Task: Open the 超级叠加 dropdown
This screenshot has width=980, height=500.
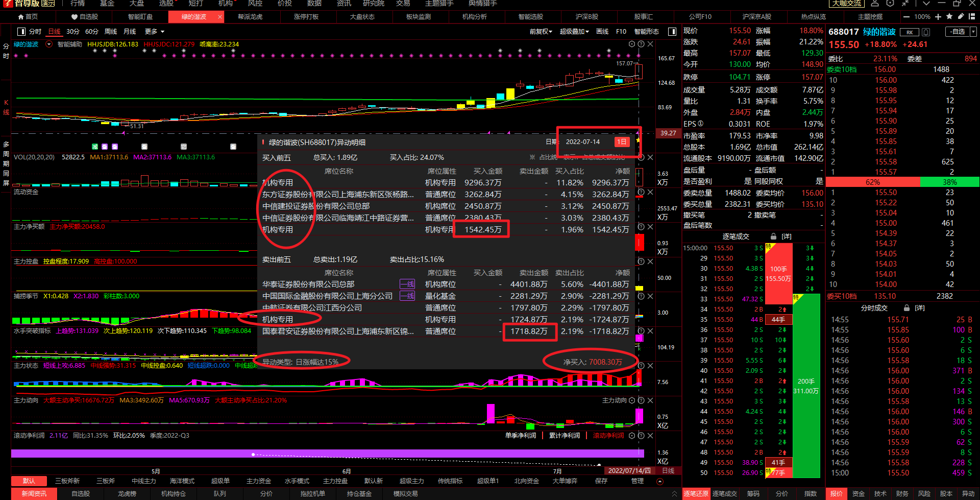Action: point(574,32)
